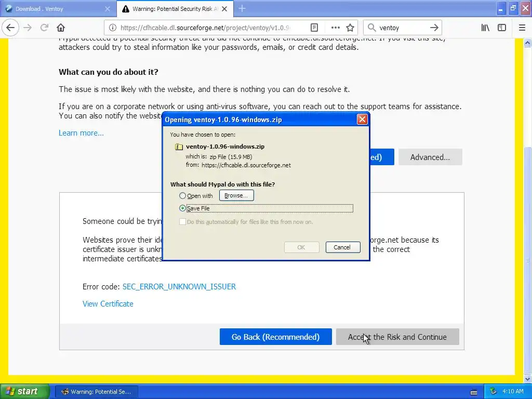
Task: Open the SEC_ERROR_UNKNOWN_ISSUER error code link
Action: point(179,287)
